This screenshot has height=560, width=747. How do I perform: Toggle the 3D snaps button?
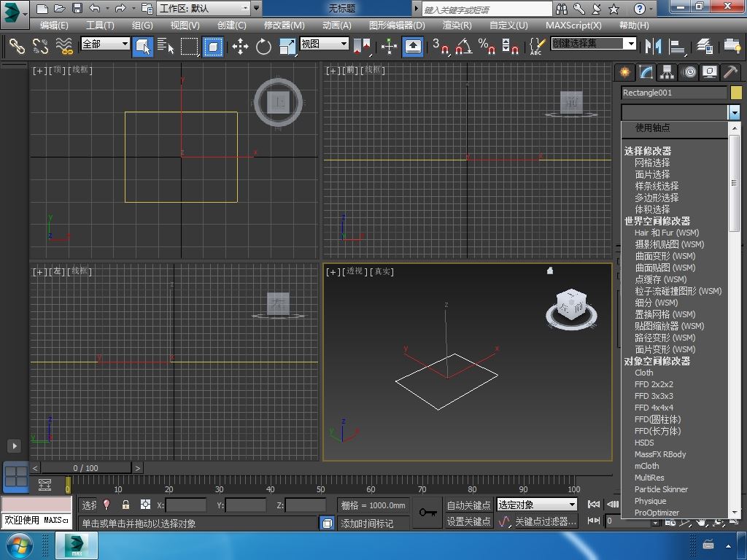[440, 47]
